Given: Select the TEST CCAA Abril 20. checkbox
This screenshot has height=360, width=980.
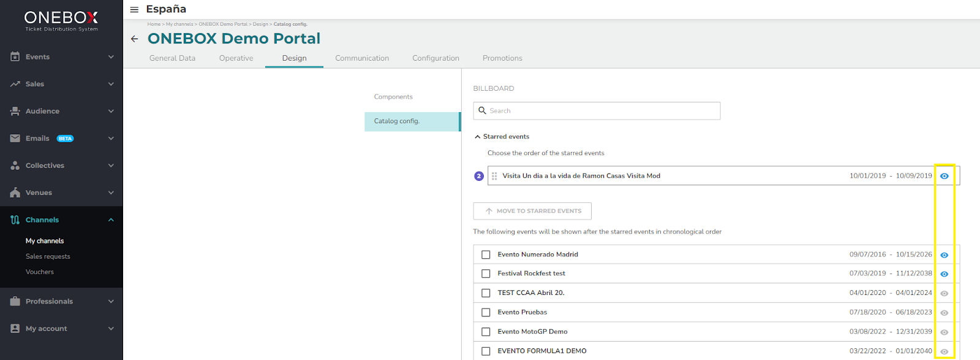Looking at the screenshot, I should pyautogui.click(x=486, y=293).
